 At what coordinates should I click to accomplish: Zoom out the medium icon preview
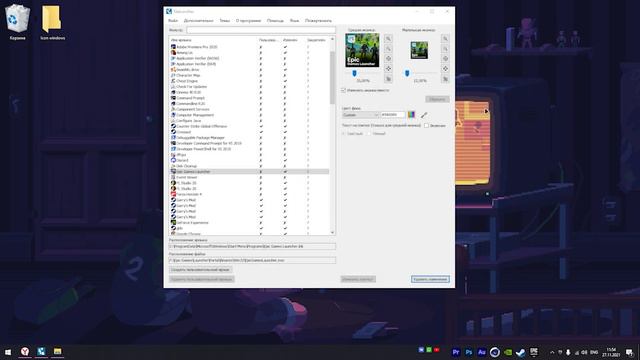pyautogui.click(x=388, y=49)
